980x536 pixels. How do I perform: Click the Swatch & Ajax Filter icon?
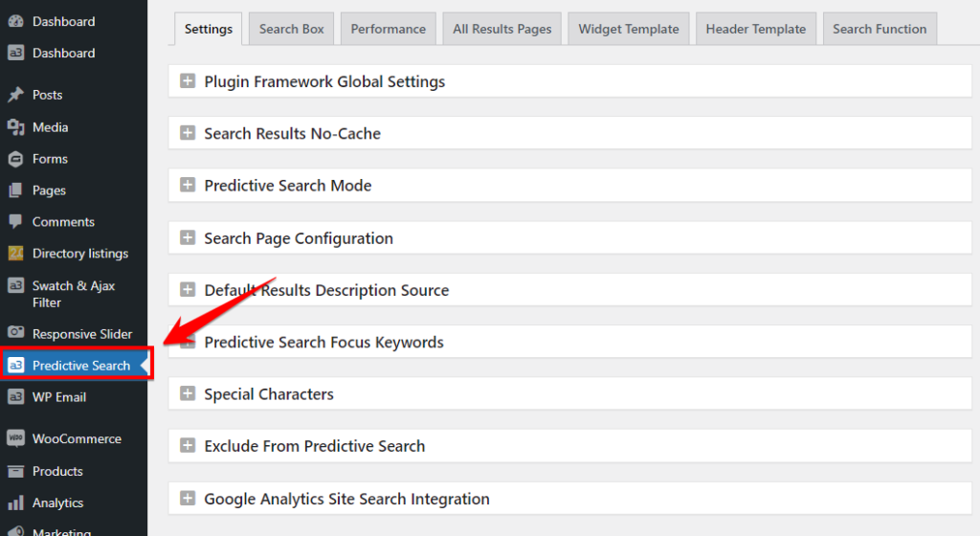tap(15, 285)
